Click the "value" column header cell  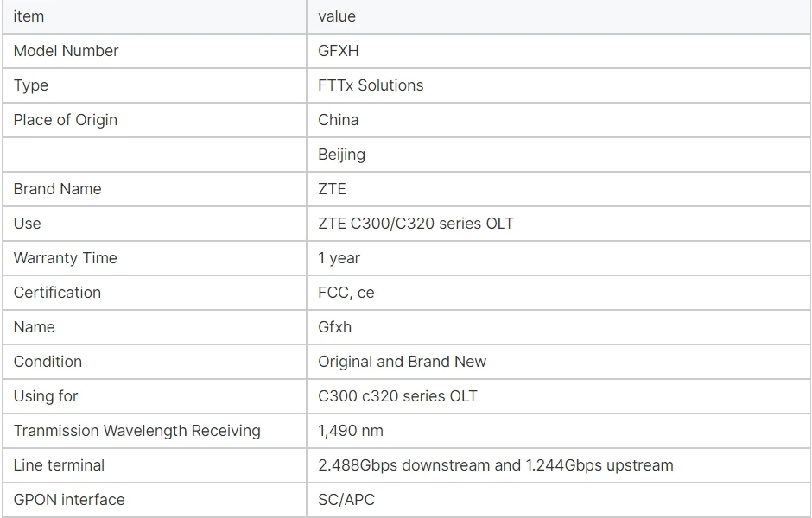[337, 16]
